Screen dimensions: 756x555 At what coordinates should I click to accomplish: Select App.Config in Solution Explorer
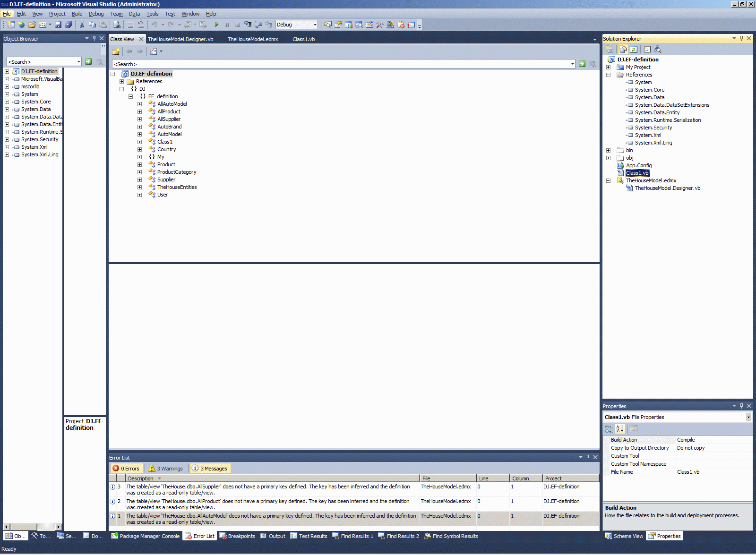point(639,165)
